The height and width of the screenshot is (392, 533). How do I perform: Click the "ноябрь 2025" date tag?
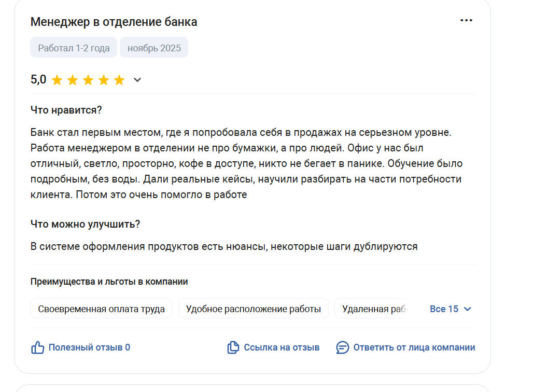coord(154,48)
